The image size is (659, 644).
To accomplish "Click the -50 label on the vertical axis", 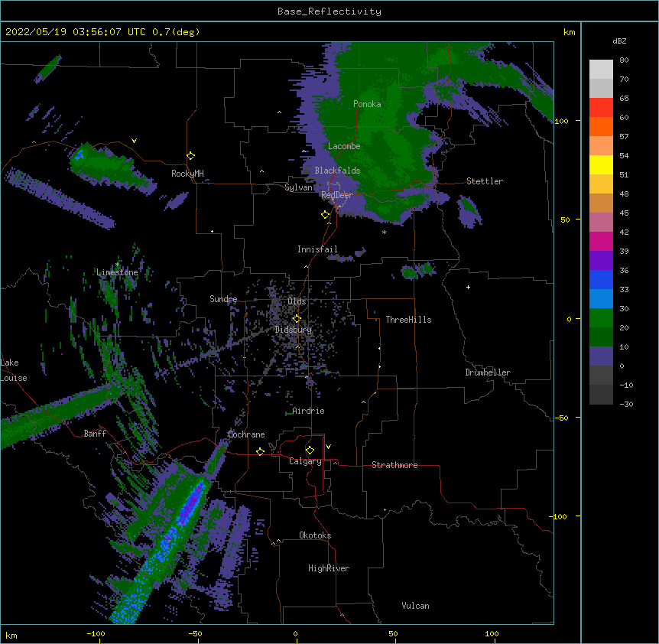I will click(561, 418).
